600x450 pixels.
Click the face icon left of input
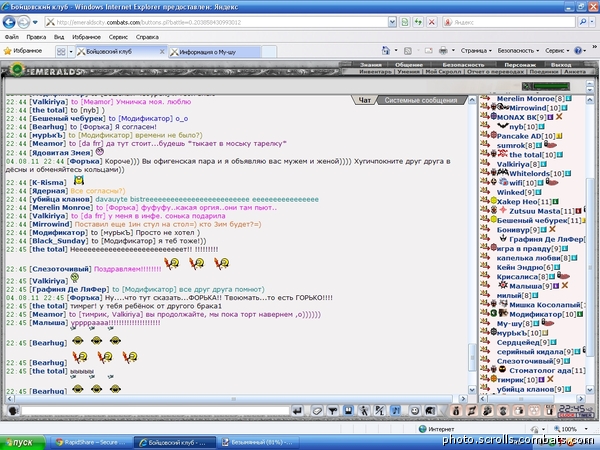[x=13, y=411]
